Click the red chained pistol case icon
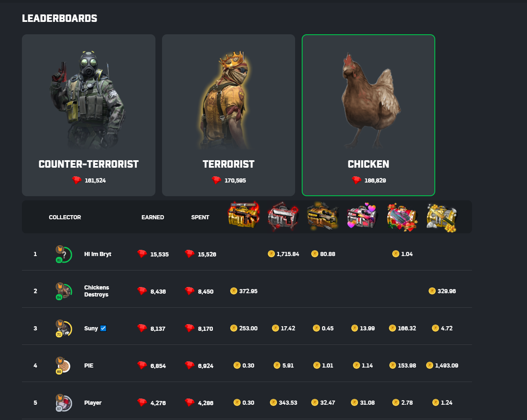527x420 pixels. coord(283,216)
